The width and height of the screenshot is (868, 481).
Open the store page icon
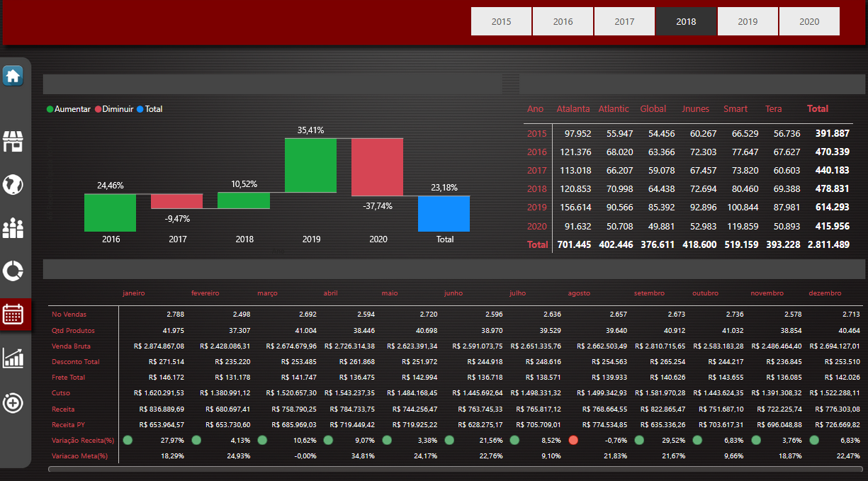click(x=13, y=141)
